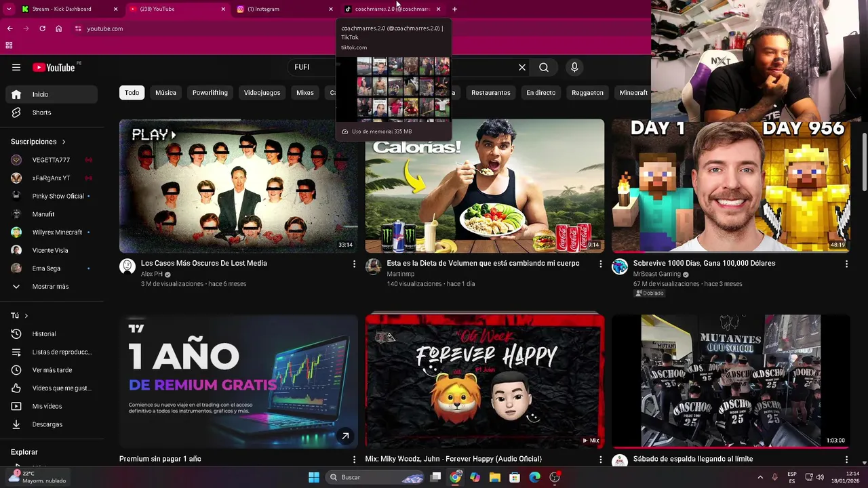The width and height of the screenshot is (868, 488).
Task: Open Historial in the sidebar
Action: [52, 333]
